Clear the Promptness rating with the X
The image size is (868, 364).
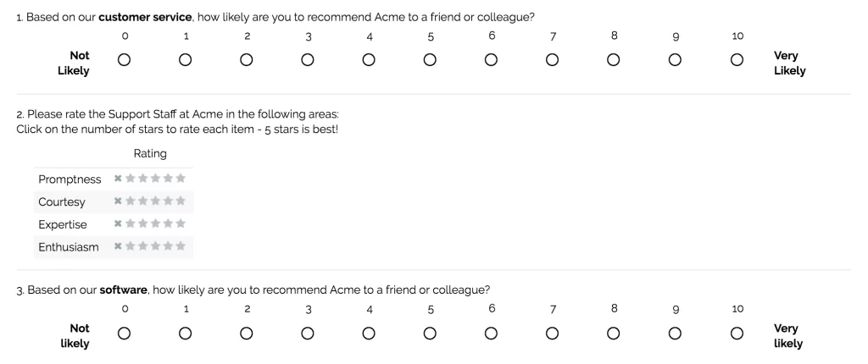click(118, 179)
